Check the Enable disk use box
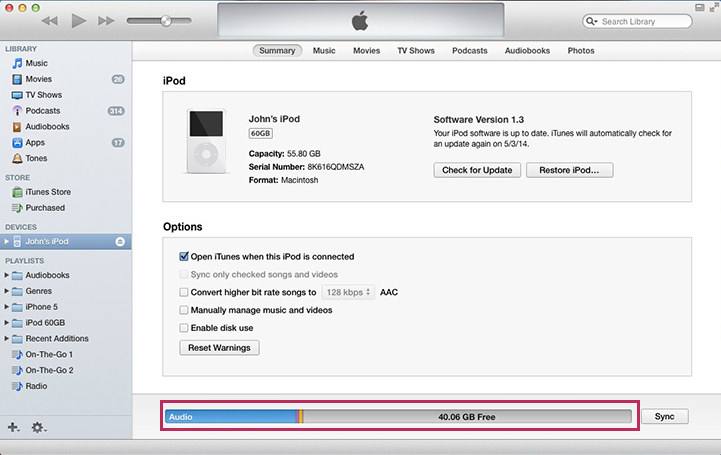721x455 pixels. [x=184, y=328]
